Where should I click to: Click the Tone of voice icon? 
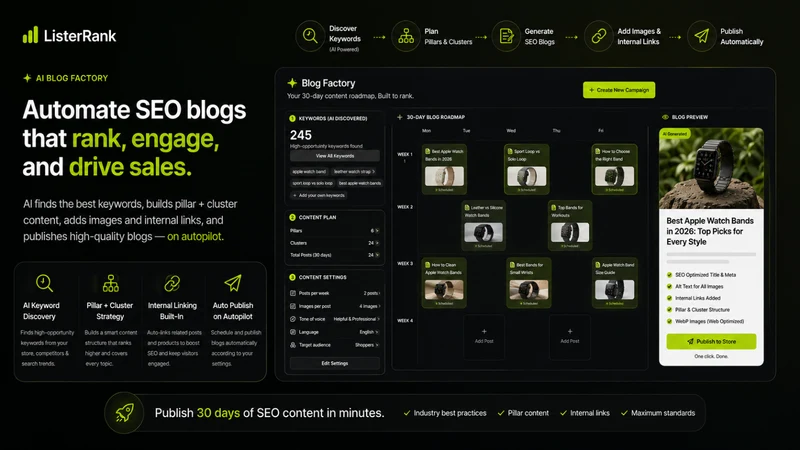(x=293, y=319)
